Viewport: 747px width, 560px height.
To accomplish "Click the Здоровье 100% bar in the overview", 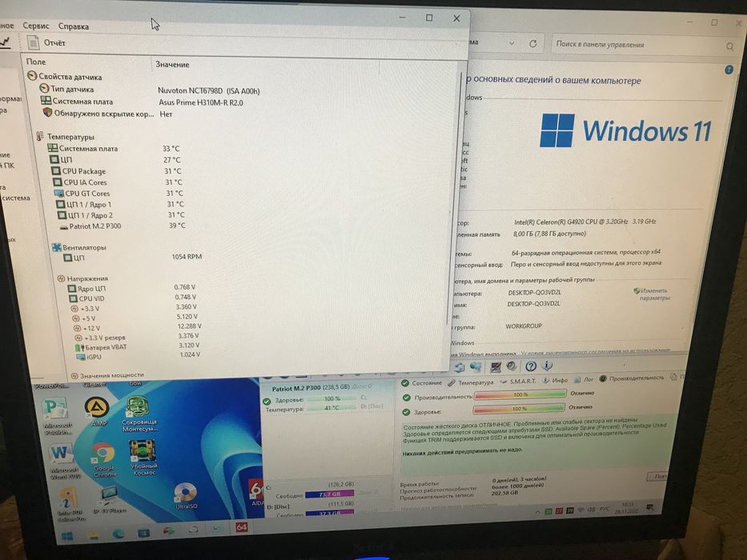I will [519, 409].
